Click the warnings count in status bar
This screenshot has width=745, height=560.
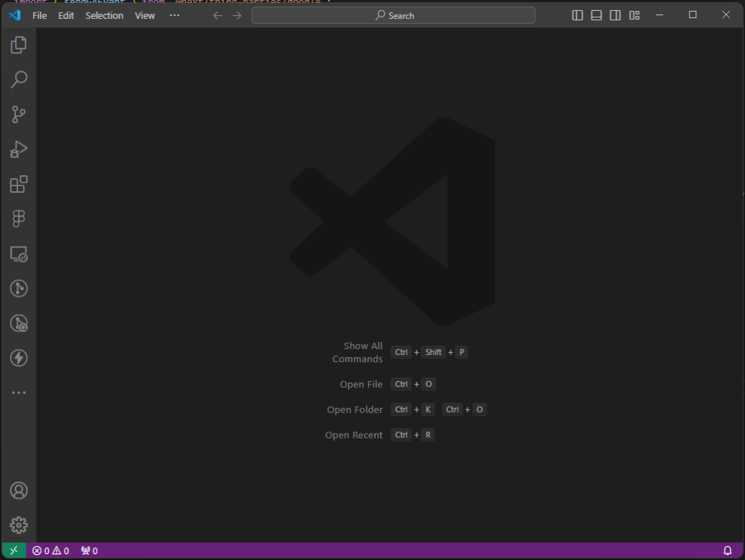(61, 551)
